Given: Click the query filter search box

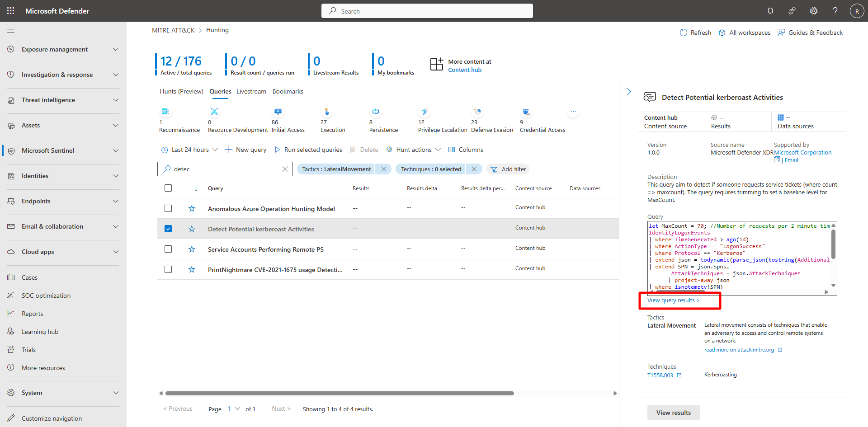Looking at the screenshot, I should (225, 169).
